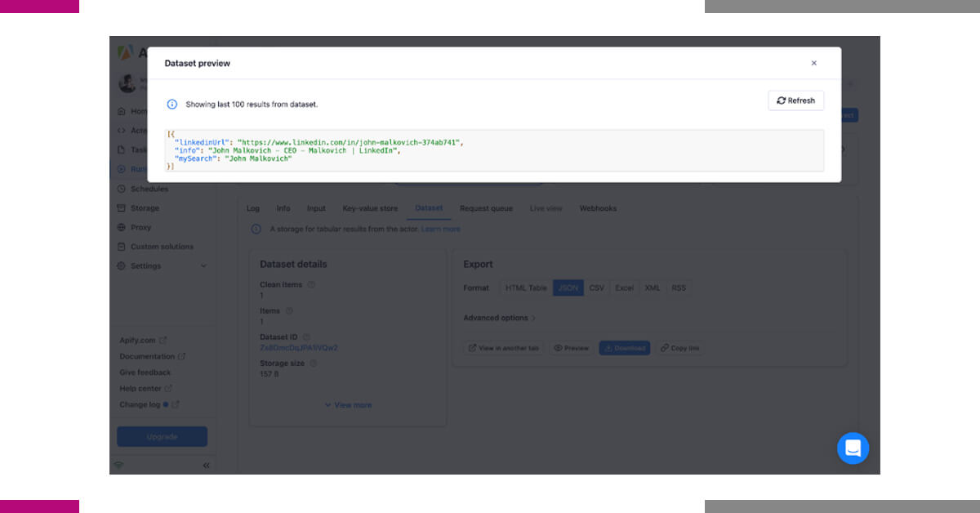Screen dimensions: 980x513
Task: Open the Help center link
Action: pos(146,388)
